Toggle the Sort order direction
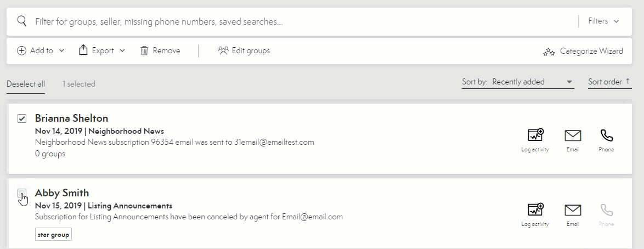This screenshot has width=644, height=249. 609,82
